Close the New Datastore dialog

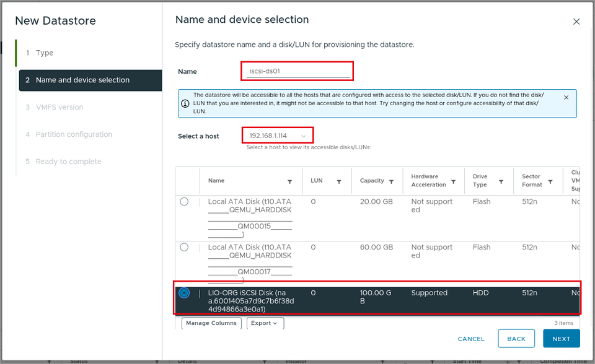click(576, 22)
